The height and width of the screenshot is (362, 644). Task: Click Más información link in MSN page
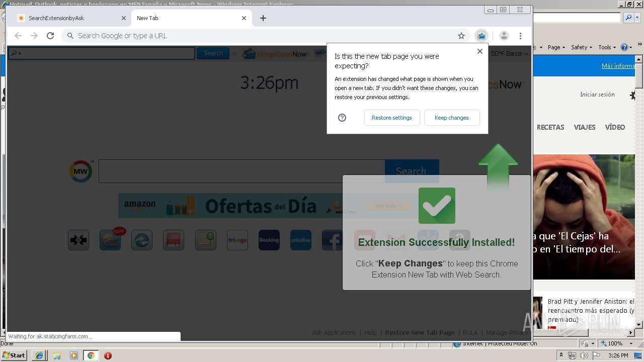pyautogui.click(x=618, y=66)
